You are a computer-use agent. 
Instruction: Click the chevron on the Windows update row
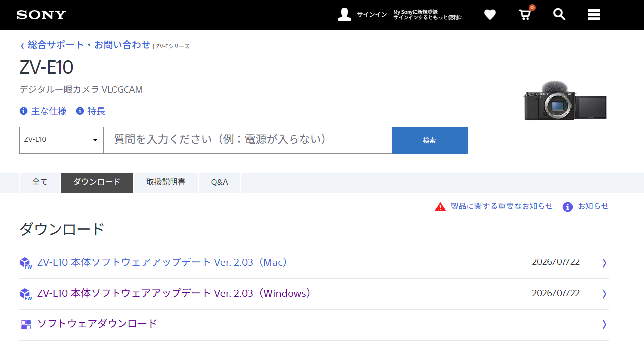pyautogui.click(x=604, y=294)
